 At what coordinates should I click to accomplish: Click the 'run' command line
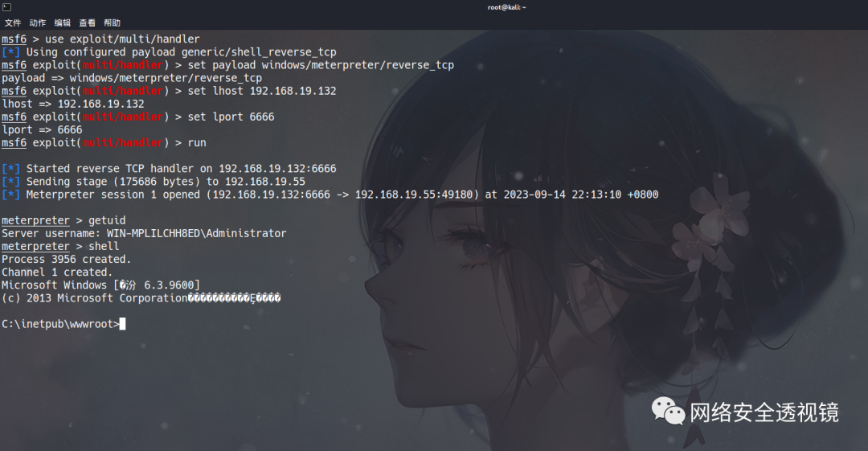(104, 142)
